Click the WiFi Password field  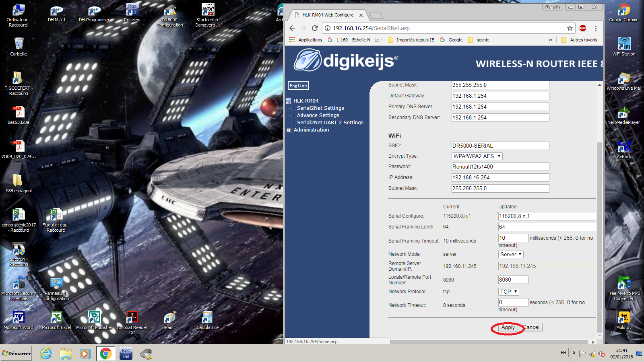coord(500,167)
